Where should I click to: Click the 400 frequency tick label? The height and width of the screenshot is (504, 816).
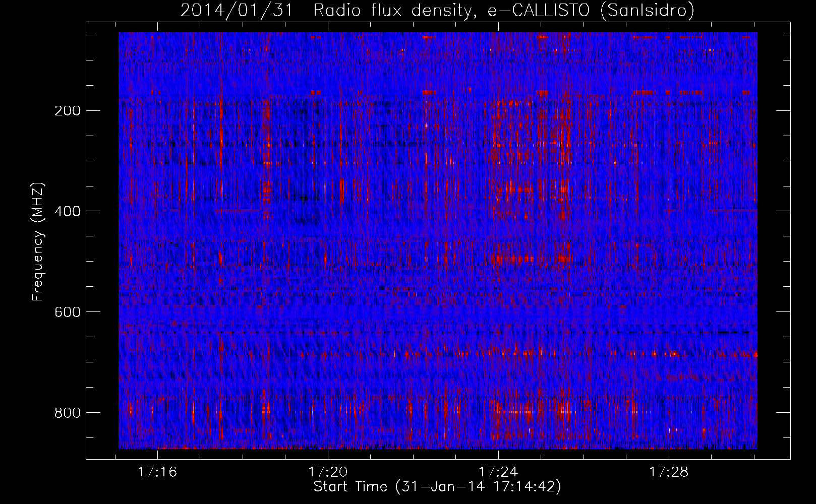click(68, 211)
